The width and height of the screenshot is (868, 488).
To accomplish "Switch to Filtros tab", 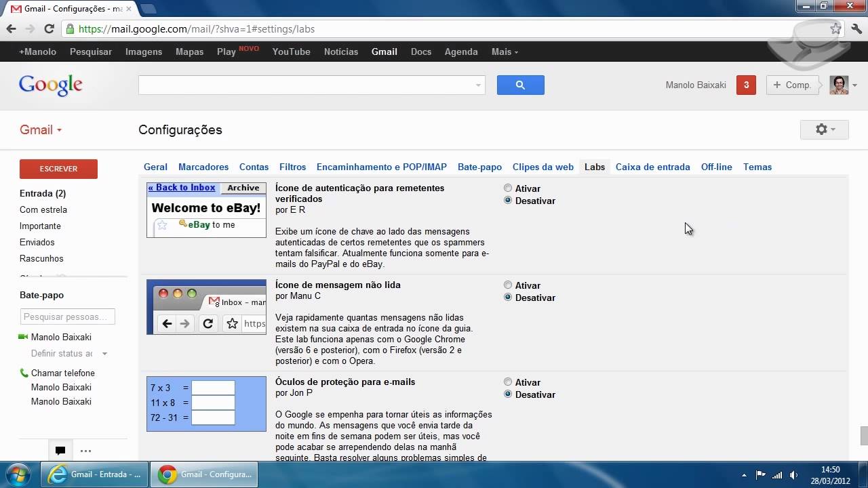I will click(293, 167).
